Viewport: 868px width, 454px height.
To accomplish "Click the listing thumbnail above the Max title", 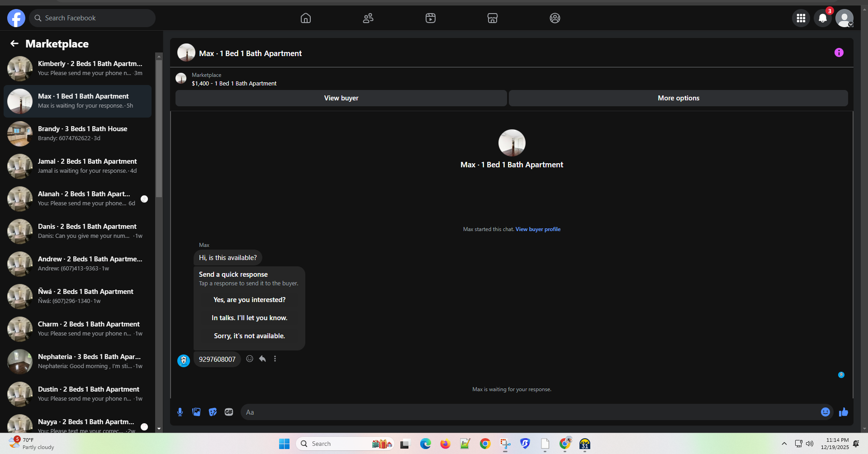I will click(512, 143).
